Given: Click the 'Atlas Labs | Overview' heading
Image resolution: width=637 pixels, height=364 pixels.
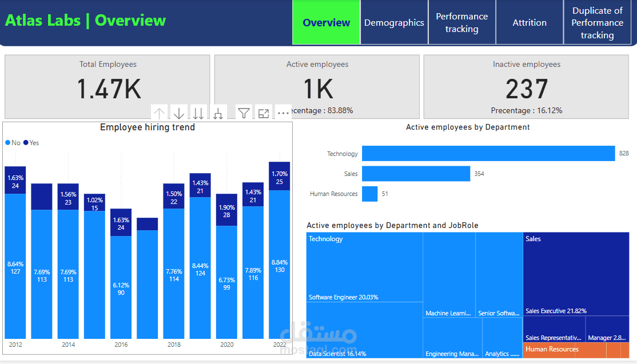Looking at the screenshot, I should [x=85, y=21].
